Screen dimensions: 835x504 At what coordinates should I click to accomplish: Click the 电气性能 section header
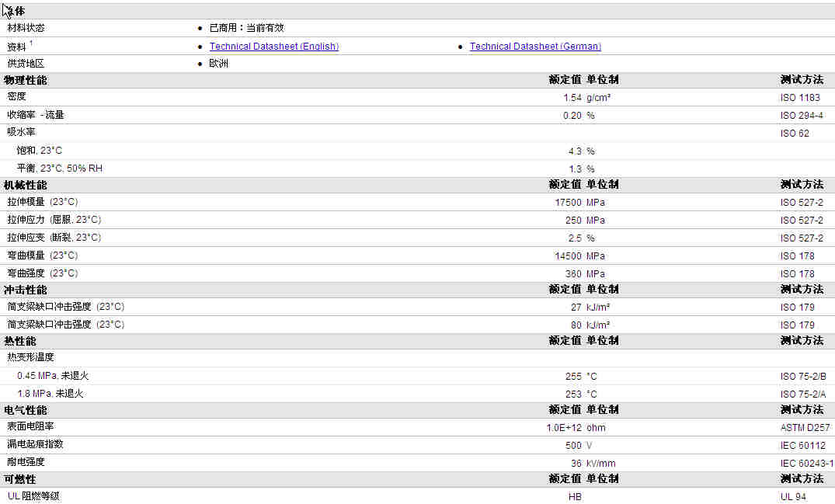25,410
